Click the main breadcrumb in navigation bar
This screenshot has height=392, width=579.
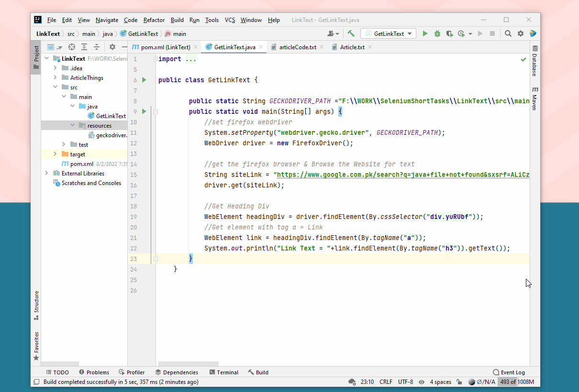tap(175, 34)
